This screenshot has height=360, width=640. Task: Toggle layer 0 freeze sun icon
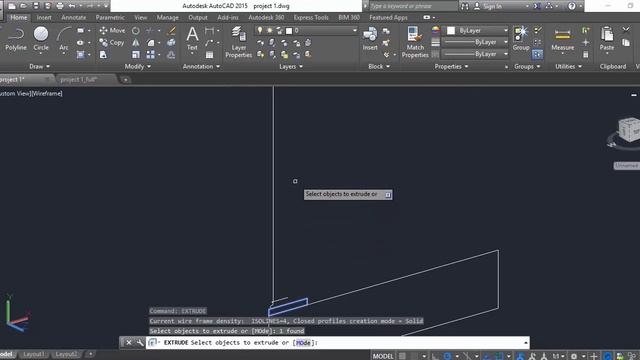[269, 30]
